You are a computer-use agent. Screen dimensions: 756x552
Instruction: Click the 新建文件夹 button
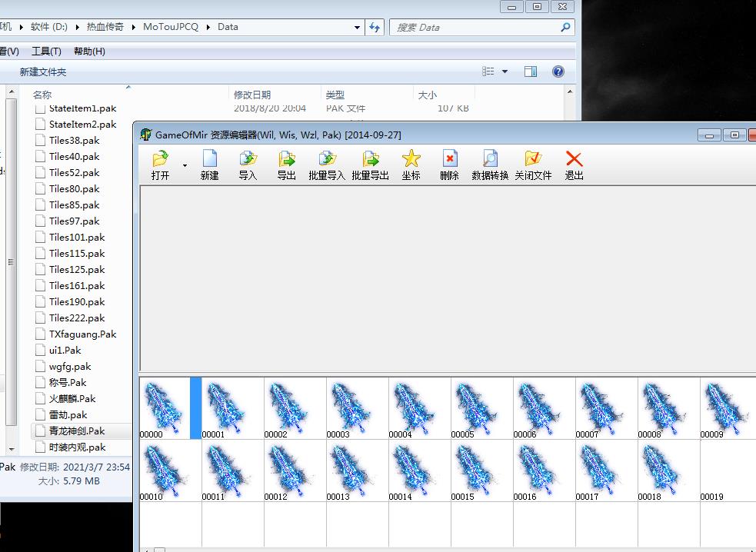43,71
